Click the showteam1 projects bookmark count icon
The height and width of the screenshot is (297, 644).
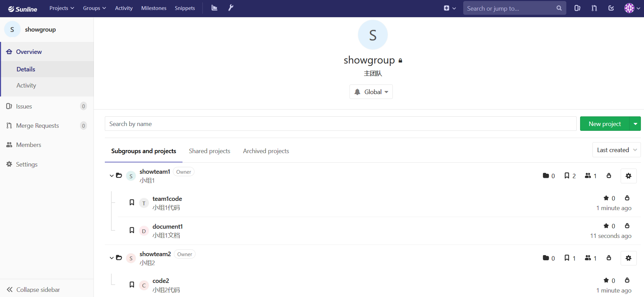tap(567, 176)
